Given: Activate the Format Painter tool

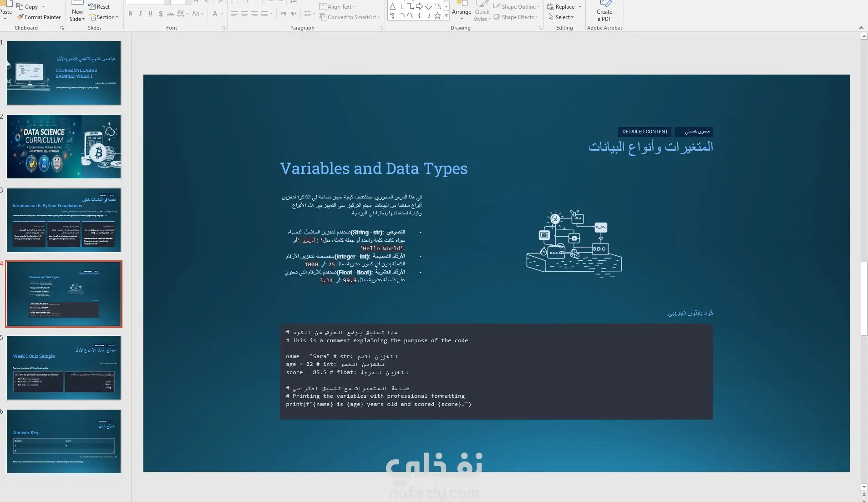Looking at the screenshot, I should pos(39,17).
